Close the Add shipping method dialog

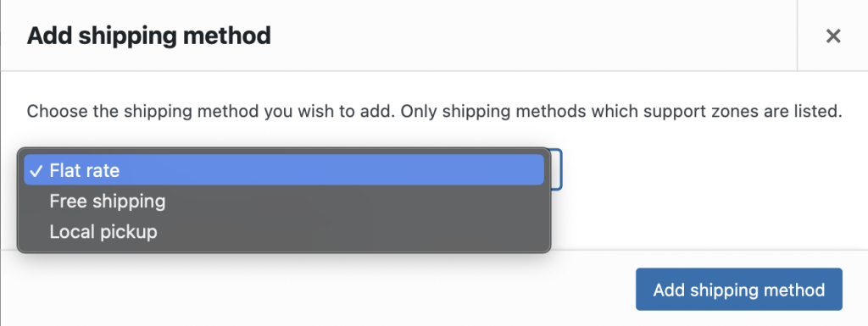pos(833,36)
